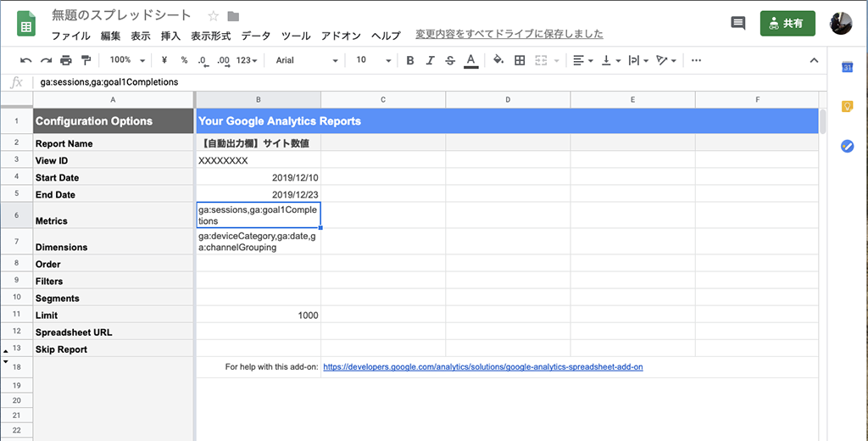
Task: Open merge cells dropdown arrow
Action: point(556,61)
